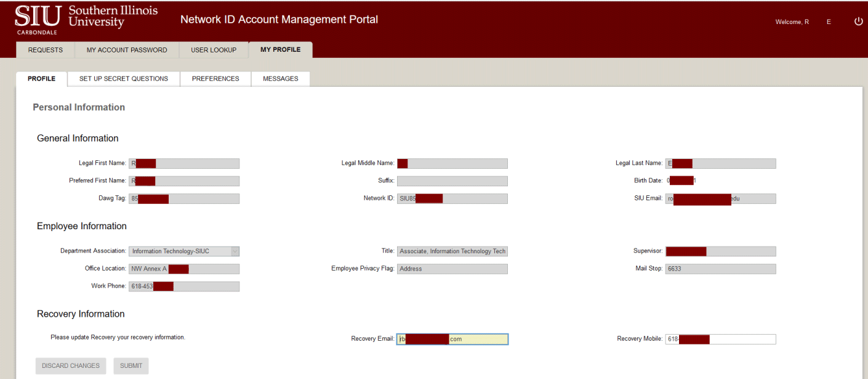Select the Mail Stop field
The height and width of the screenshot is (379, 868).
click(720, 269)
